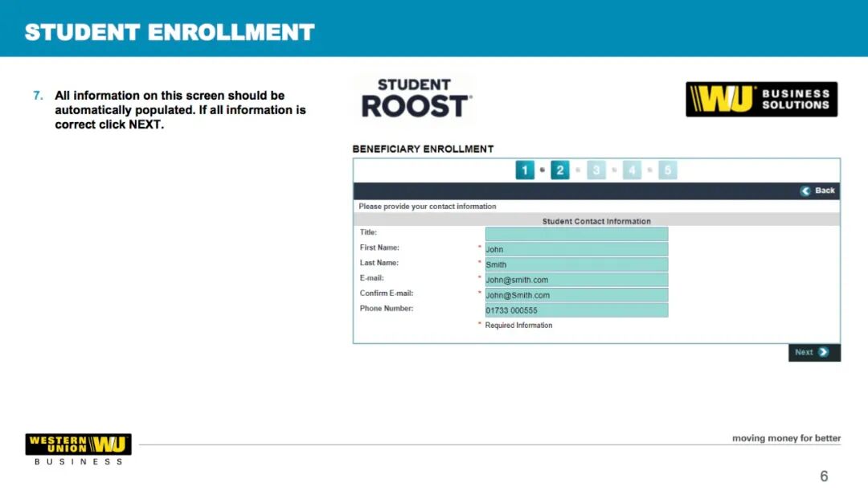The width and height of the screenshot is (868, 488).
Task: Click the First Name field containing John
Action: (x=576, y=249)
